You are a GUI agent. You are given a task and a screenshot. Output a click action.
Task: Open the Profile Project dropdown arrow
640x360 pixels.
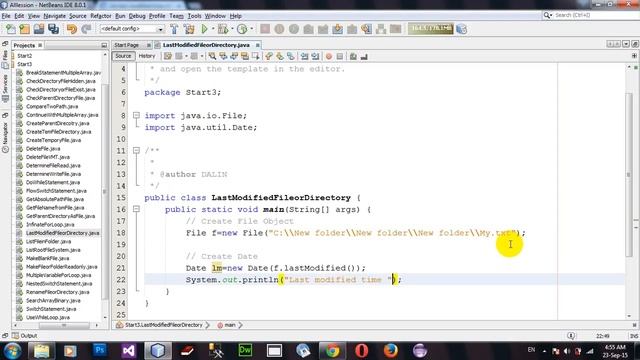(251, 29)
